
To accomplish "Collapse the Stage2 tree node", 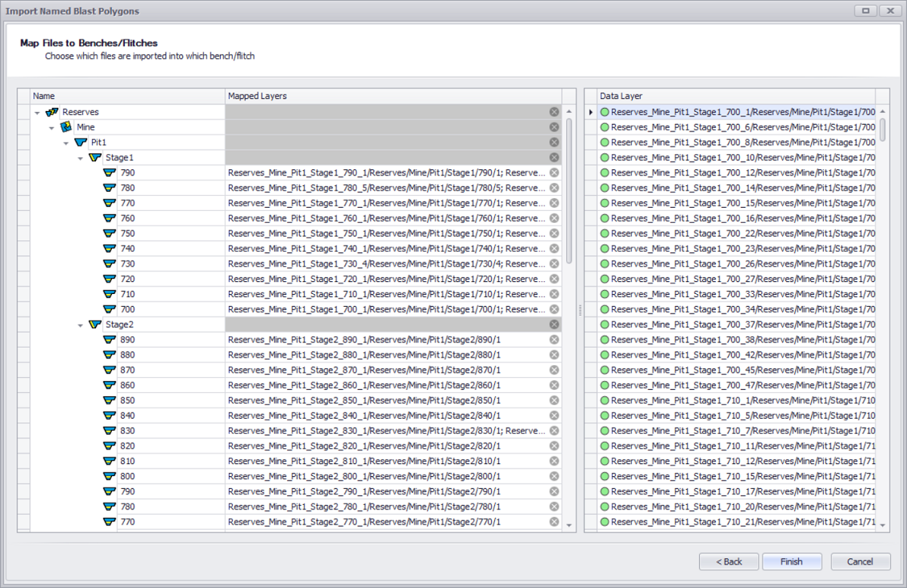I will point(80,325).
